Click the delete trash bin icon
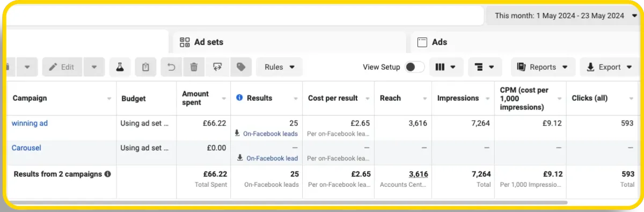Screen dimensions: 644x212 194,67
